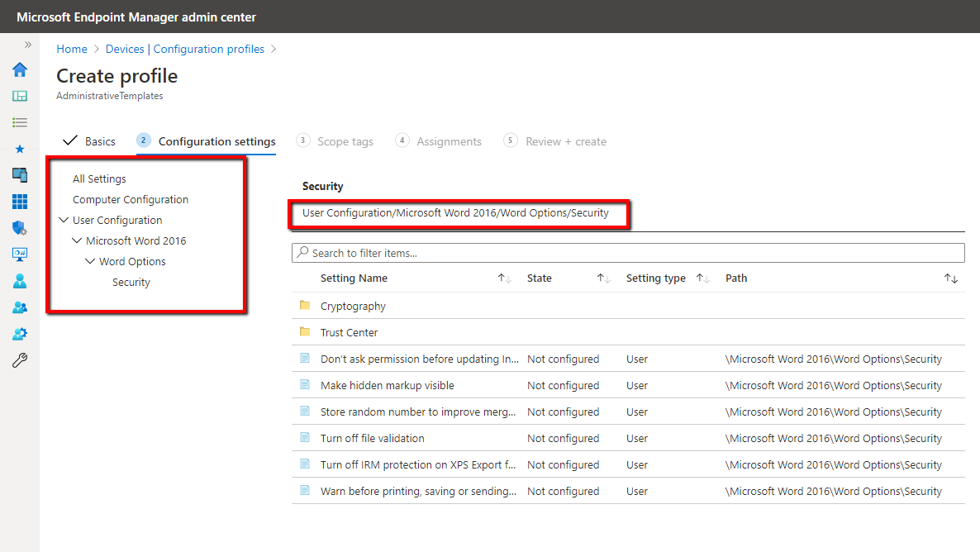This screenshot has height=552, width=980.
Task: Open the Dashboard icon in sidebar
Action: pos(19,96)
